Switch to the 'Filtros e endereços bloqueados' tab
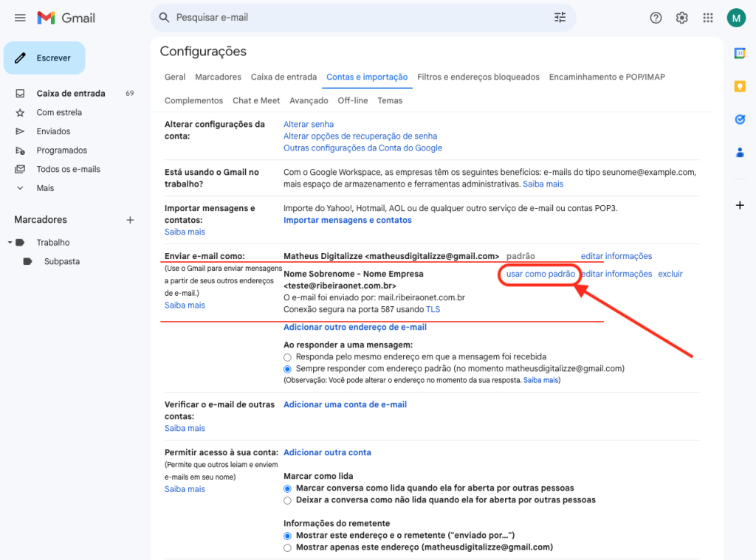This screenshot has width=756, height=560. pos(478,77)
